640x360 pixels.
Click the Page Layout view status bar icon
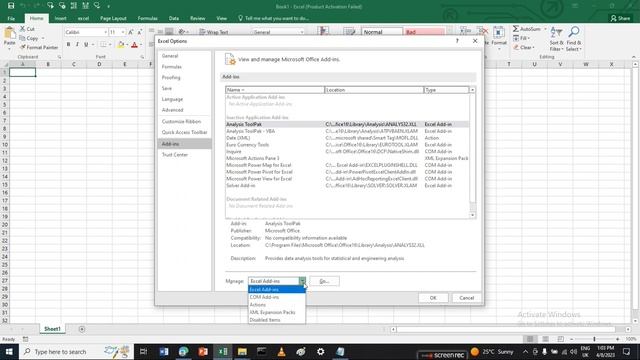pos(545,339)
